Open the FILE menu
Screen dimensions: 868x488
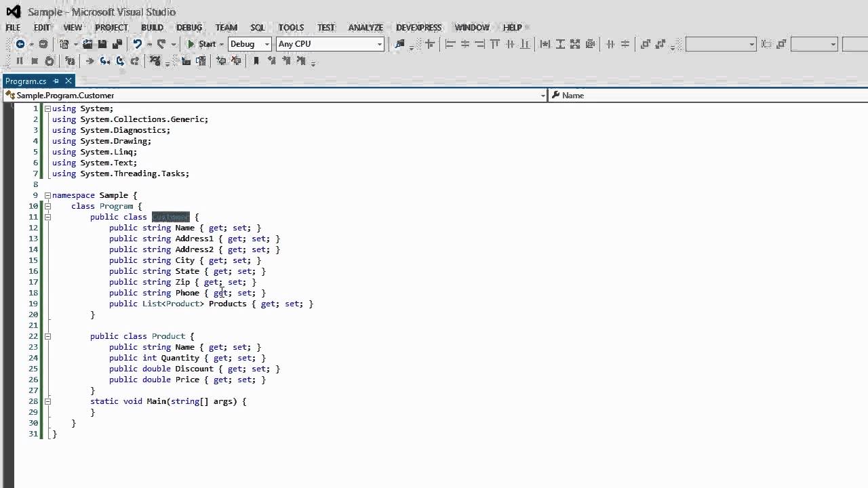pos(13,28)
